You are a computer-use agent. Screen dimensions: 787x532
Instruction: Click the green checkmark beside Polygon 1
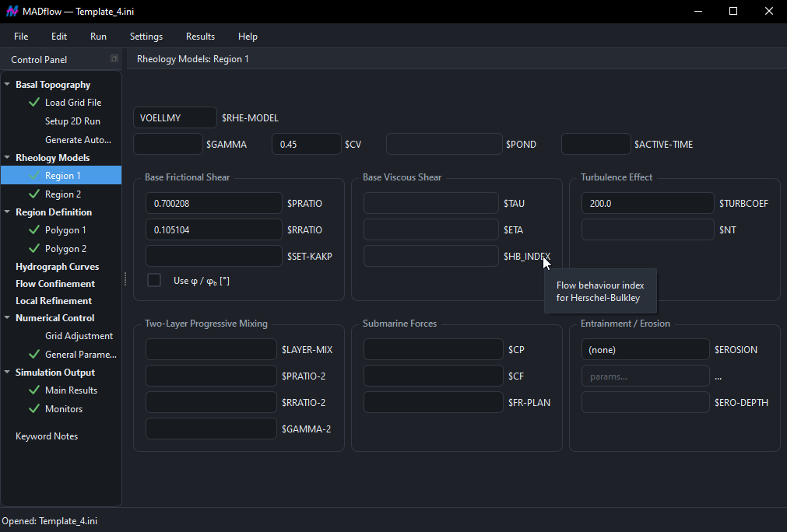[x=34, y=230]
